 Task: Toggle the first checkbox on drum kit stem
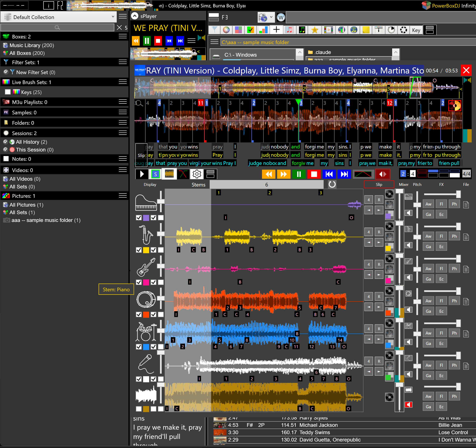click(139, 346)
